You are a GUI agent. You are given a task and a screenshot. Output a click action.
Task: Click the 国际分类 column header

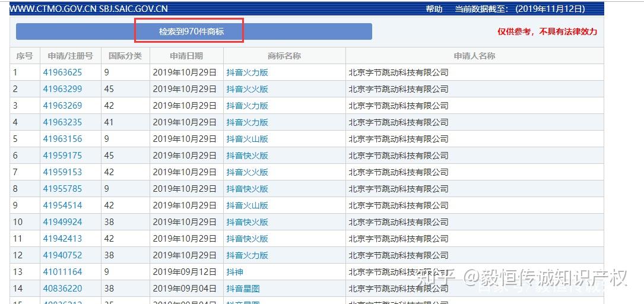coord(125,56)
